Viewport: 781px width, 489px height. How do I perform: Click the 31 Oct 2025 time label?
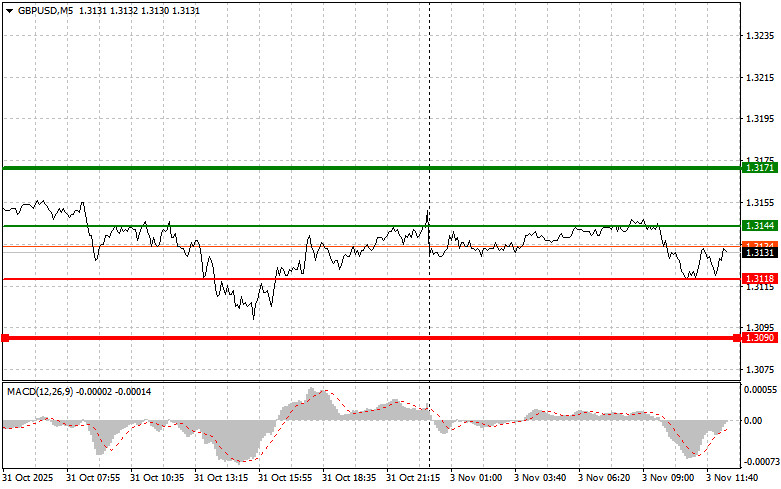(x=28, y=478)
